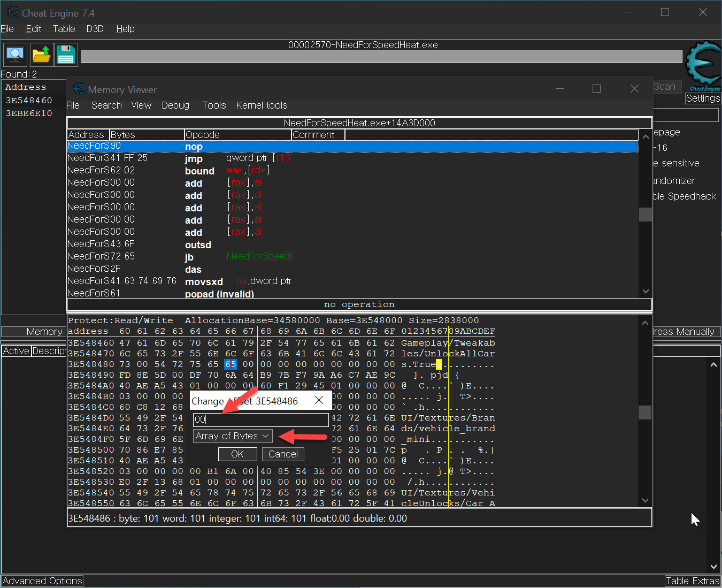Select the jb NeedForSpeed instruction row
Viewport: 722px width, 588px height.
(x=352, y=257)
